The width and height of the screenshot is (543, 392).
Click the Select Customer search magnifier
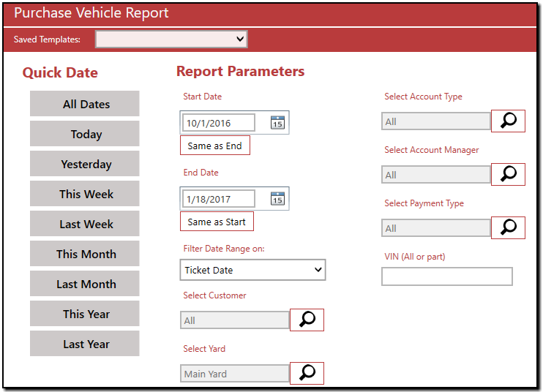tap(307, 320)
